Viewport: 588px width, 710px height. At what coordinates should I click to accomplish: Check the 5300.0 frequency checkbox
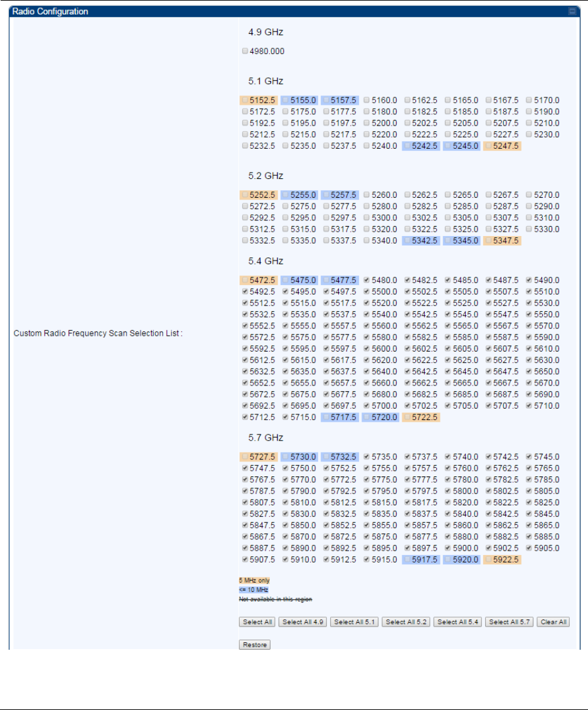coord(366,217)
